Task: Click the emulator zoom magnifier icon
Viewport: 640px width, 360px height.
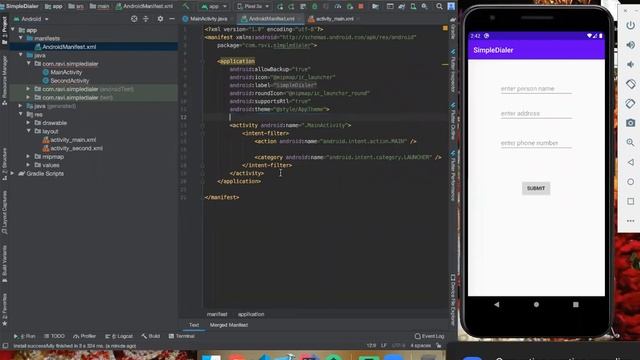Action: (631, 142)
